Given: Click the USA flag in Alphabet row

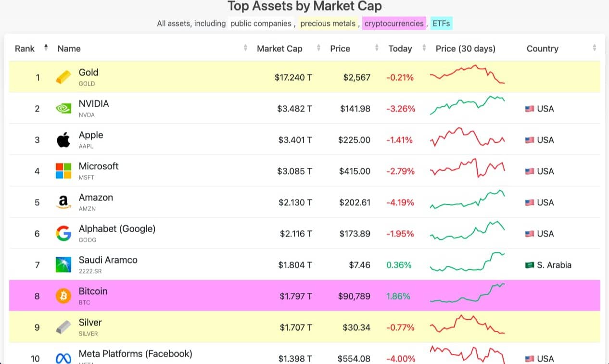Looking at the screenshot, I should (x=530, y=234).
